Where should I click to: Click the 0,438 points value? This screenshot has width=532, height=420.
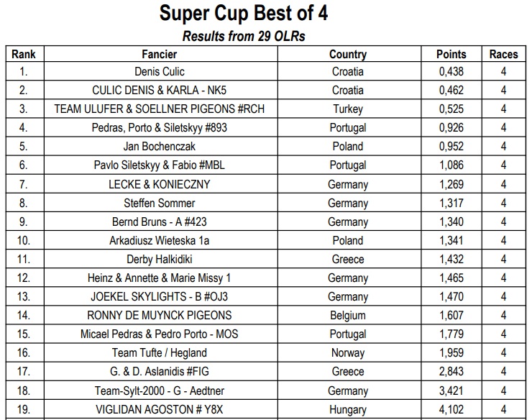pyautogui.click(x=451, y=72)
